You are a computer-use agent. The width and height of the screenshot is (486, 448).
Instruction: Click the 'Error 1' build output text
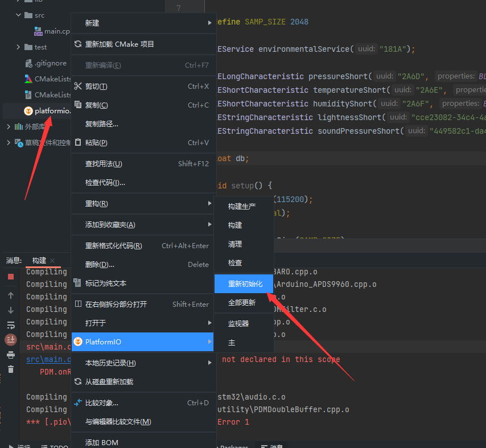point(233,422)
